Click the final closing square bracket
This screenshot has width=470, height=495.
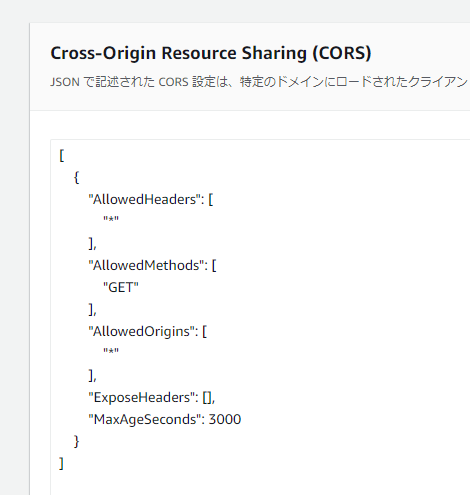pyautogui.click(x=61, y=464)
